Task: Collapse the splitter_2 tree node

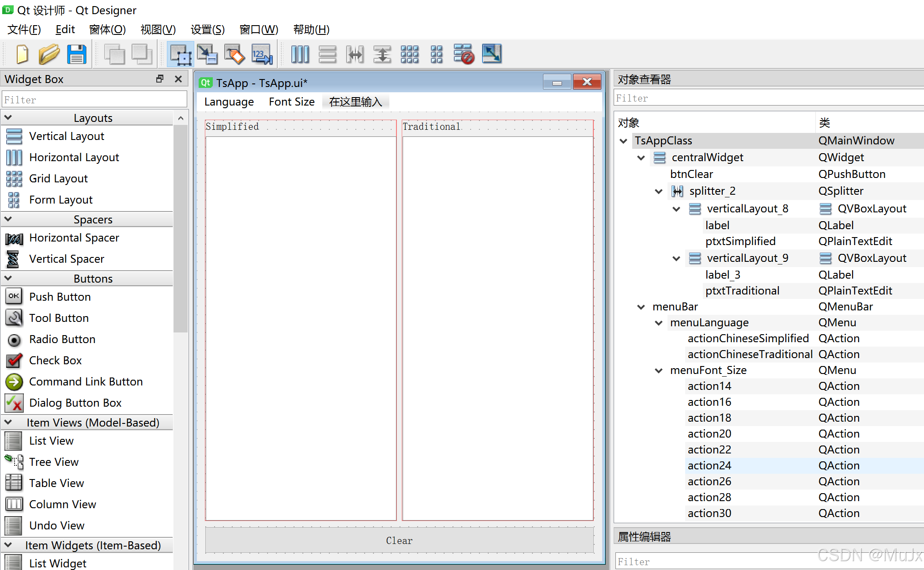Action: coord(658,191)
